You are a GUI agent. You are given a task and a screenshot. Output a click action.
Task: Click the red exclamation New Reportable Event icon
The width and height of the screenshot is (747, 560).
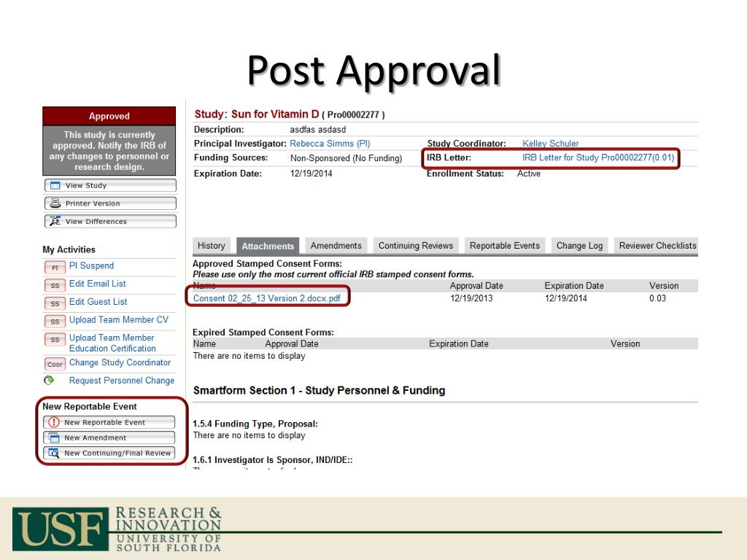[54, 422]
